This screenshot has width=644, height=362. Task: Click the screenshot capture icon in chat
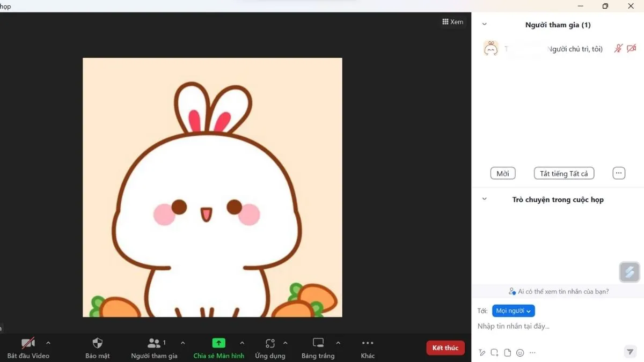494,352
